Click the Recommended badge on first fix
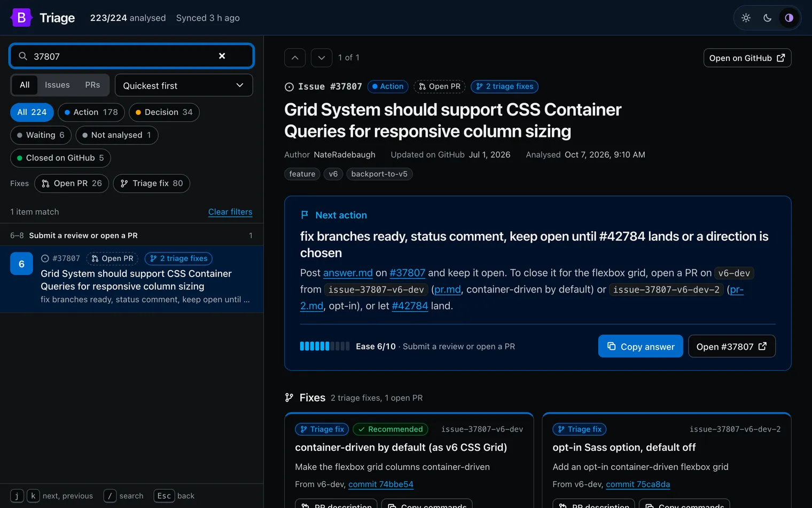 tap(391, 429)
